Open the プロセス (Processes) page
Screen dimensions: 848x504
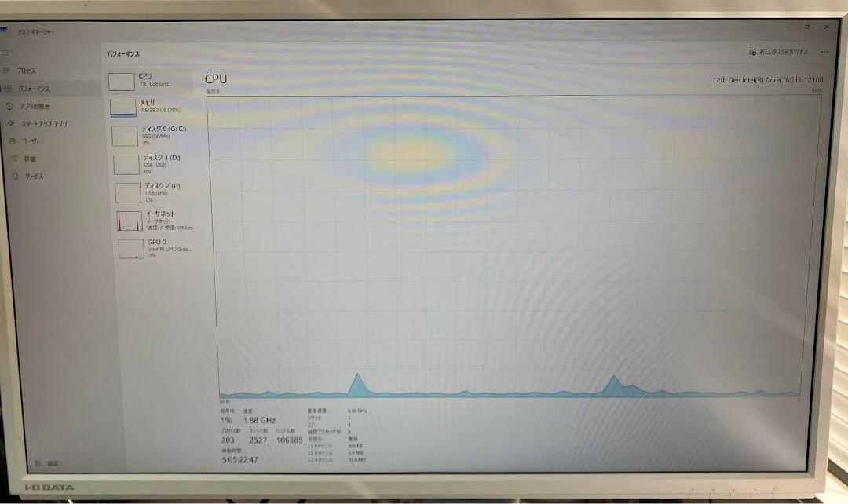25,71
